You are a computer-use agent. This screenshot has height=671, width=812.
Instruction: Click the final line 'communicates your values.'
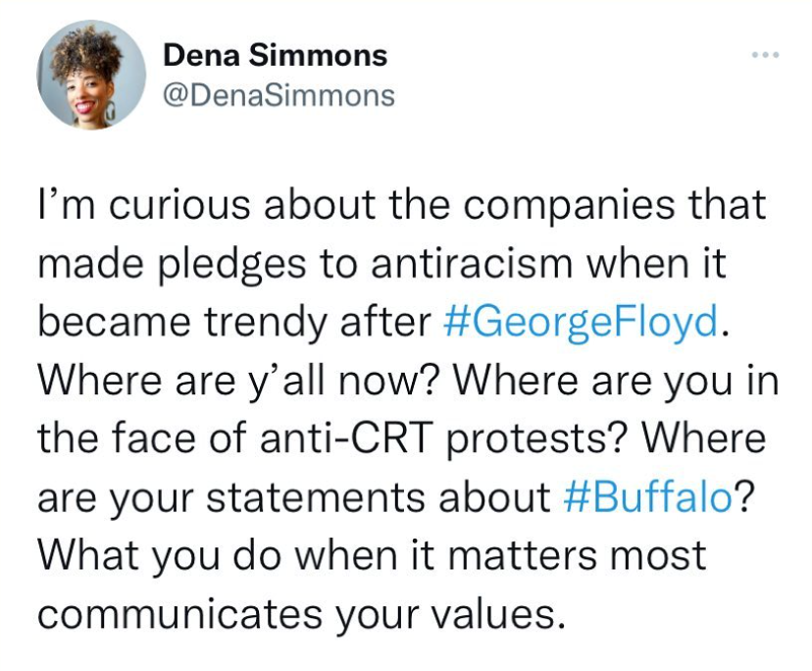pos(301,614)
